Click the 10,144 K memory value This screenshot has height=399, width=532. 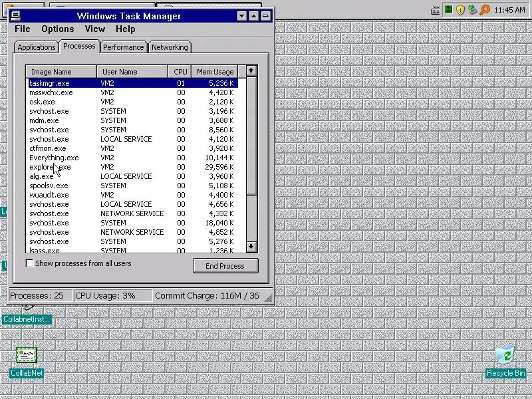click(x=219, y=158)
